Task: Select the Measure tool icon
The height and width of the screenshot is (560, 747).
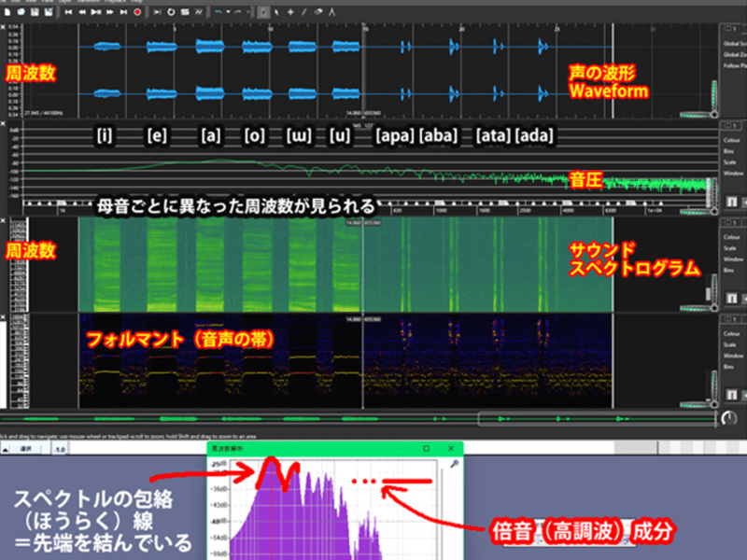Action: pos(333,13)
